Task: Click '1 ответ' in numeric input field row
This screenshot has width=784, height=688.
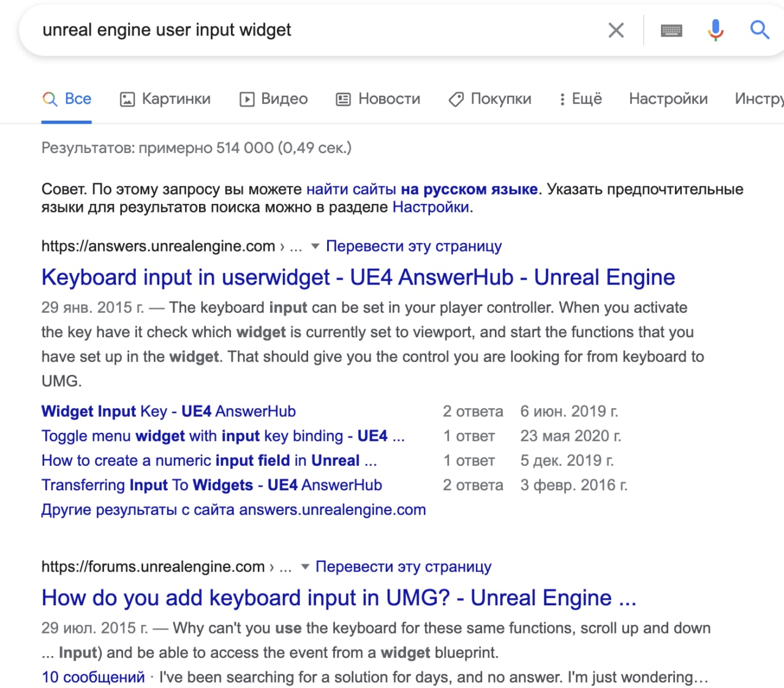Action: point(469,460)
